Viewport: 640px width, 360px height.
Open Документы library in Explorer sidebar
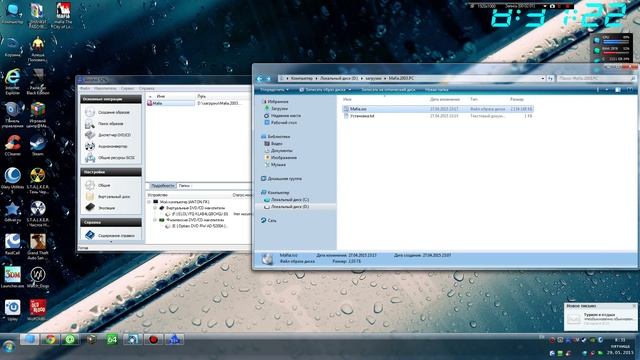(278, 151)
